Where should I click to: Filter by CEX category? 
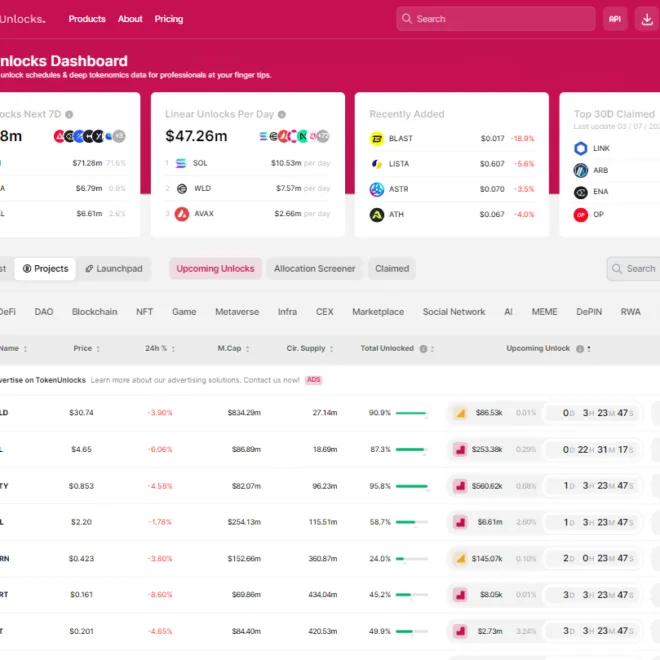(325, 312)
